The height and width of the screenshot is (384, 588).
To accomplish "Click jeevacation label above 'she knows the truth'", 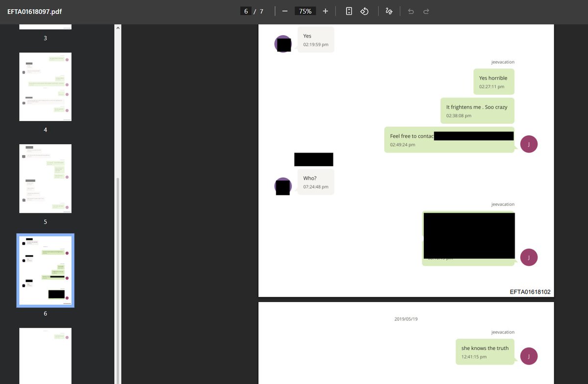I will [503, 332].
